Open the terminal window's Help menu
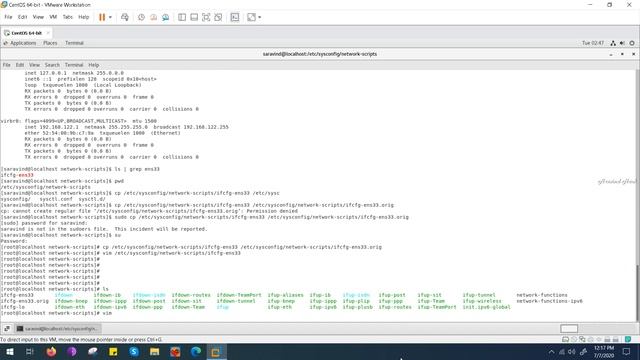 [94, 65]
